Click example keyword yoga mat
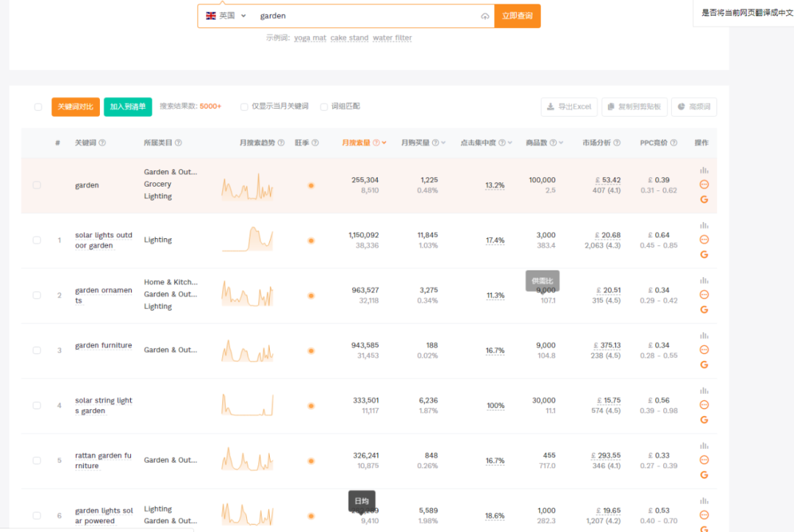The width and height of the screenshot is (794, 532). click(x=310, y=38)
